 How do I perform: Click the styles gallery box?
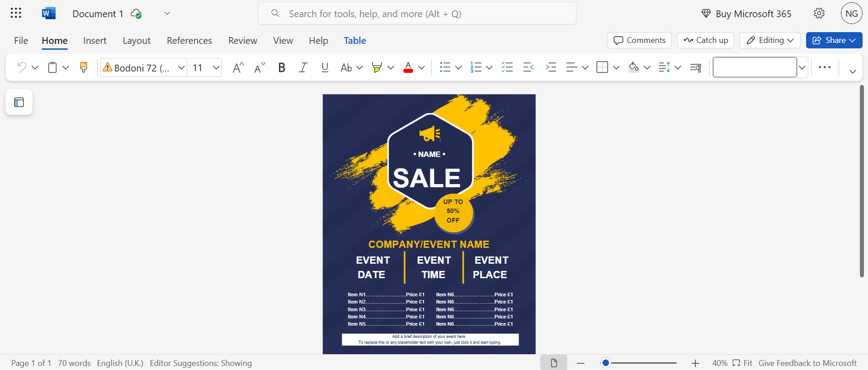click(x=755, y=67)
